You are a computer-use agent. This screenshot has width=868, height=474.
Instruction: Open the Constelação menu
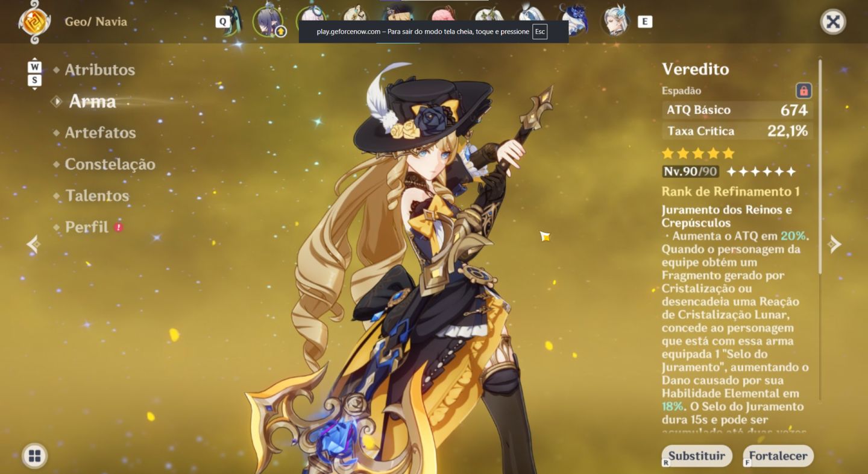[110, 164]
